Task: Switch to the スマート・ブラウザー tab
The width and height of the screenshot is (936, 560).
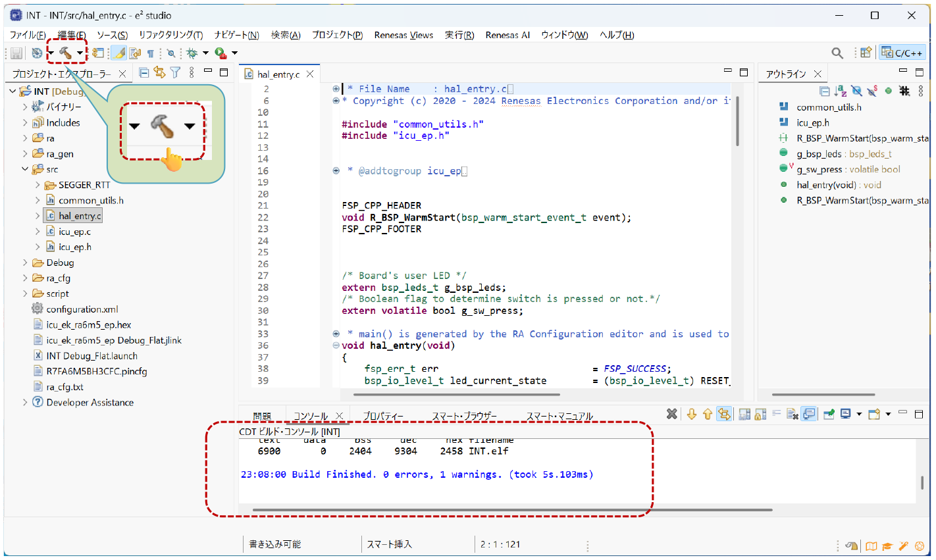Action: 464,416
